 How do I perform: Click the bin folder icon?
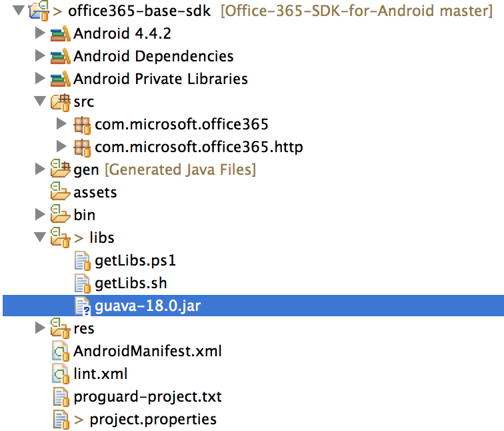[x=60, y=214]
